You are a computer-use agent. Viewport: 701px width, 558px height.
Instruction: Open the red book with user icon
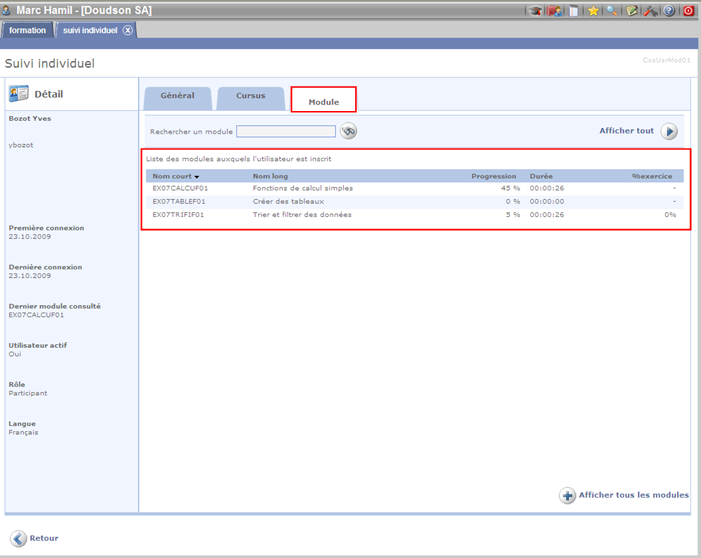(x=554, y=10)
